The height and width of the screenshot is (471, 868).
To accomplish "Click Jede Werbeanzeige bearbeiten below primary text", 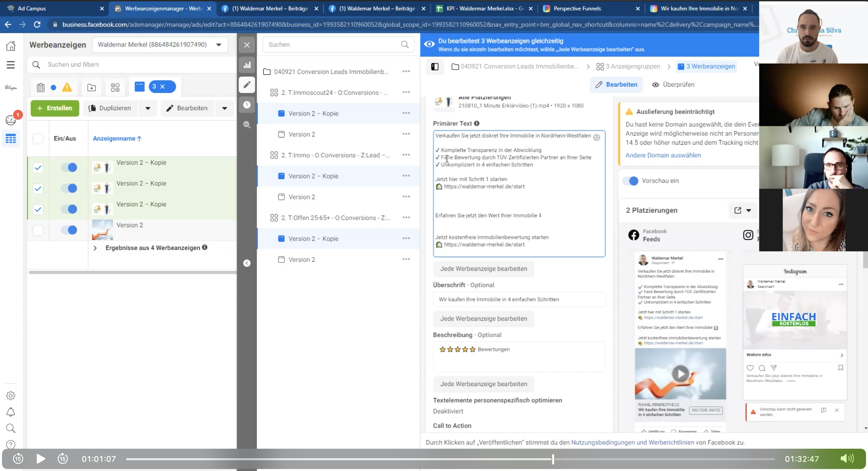I will (484, 269).
